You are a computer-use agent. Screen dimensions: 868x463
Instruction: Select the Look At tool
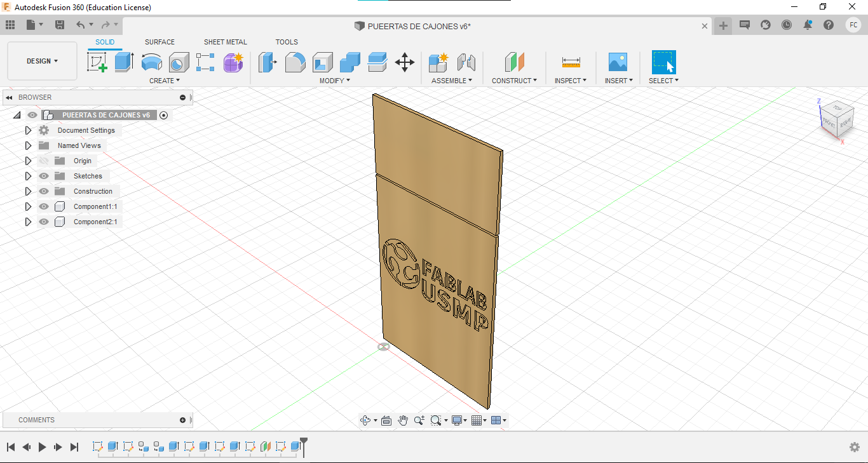386,420
